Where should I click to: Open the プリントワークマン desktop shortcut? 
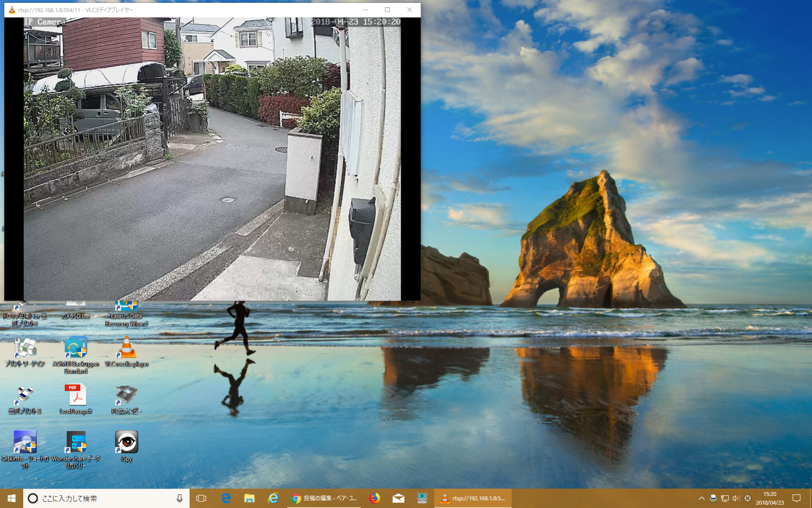25,348
